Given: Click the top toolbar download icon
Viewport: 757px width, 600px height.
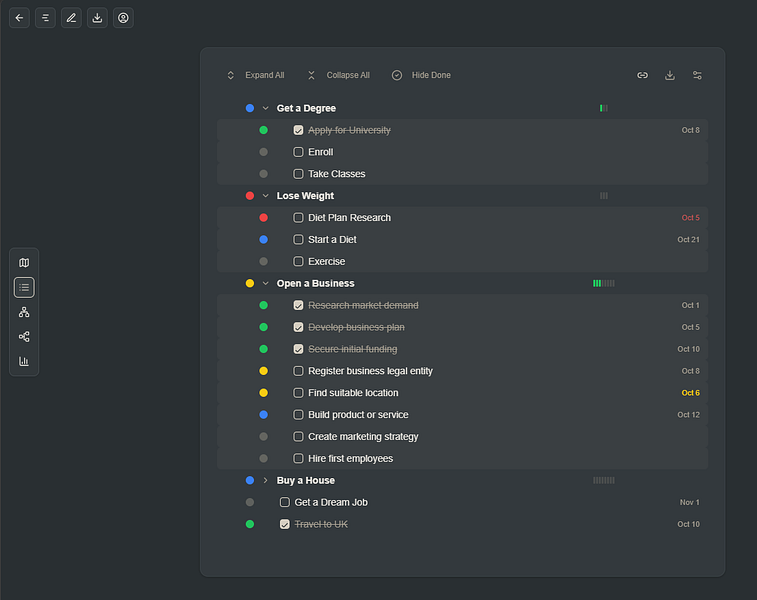Looking at the screenshot, I should coord(97,18).
